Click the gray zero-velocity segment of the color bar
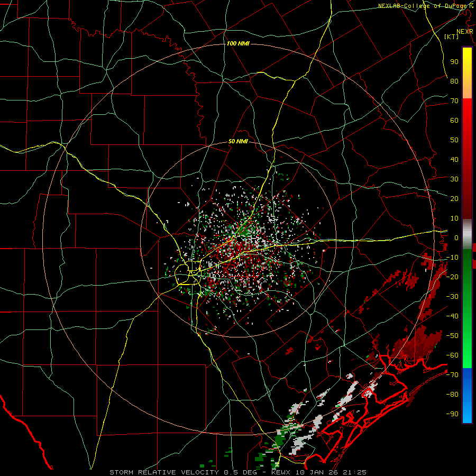This screenshot has height=476, width=476. tap(467, 234)
